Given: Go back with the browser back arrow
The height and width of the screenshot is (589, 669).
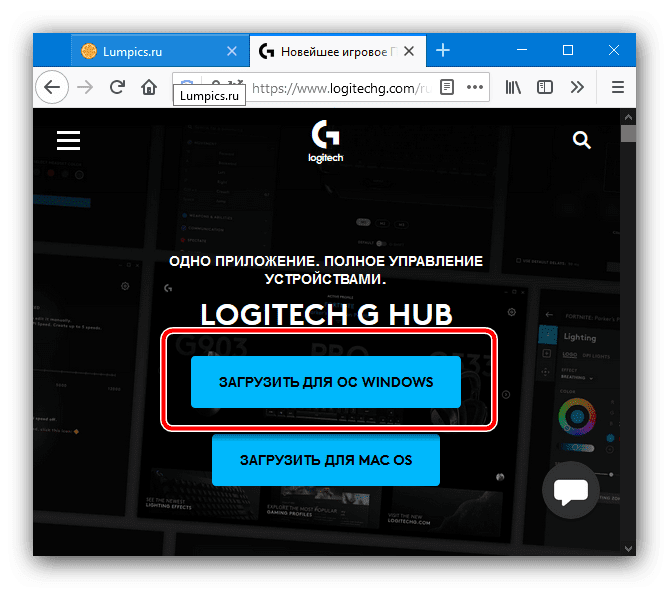Looking at the screenshot, I should (52, 87).
